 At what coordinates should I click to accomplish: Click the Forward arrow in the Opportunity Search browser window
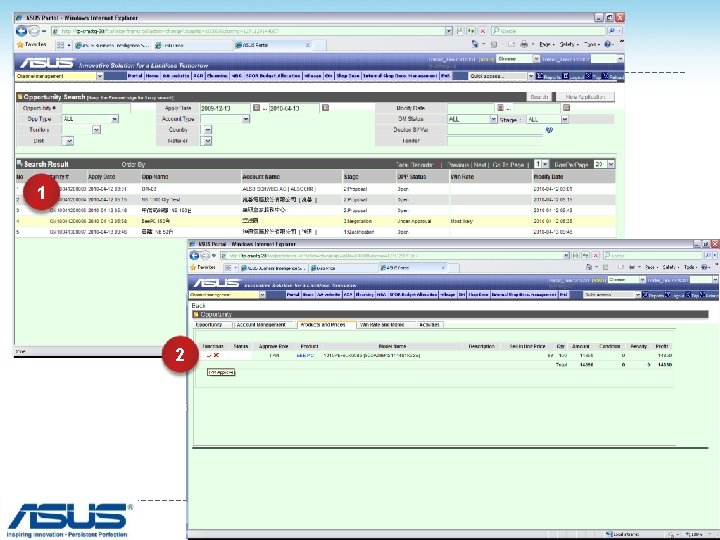(x=34, y=31)
